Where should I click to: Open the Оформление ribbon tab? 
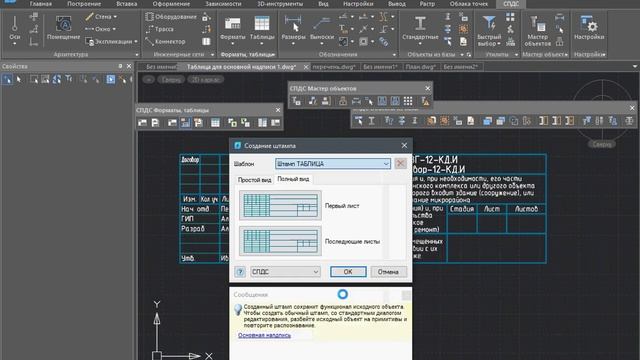click(x=171, y=4)
